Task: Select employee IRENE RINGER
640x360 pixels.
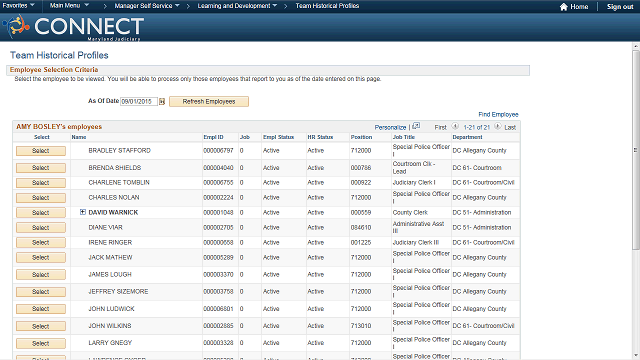Action: [41, 243]
